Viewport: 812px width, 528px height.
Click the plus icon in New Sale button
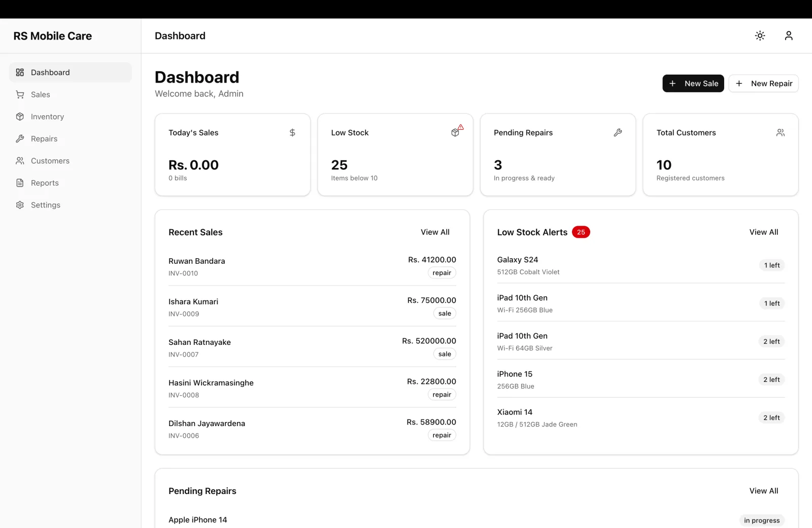click(x=672, y=84)
